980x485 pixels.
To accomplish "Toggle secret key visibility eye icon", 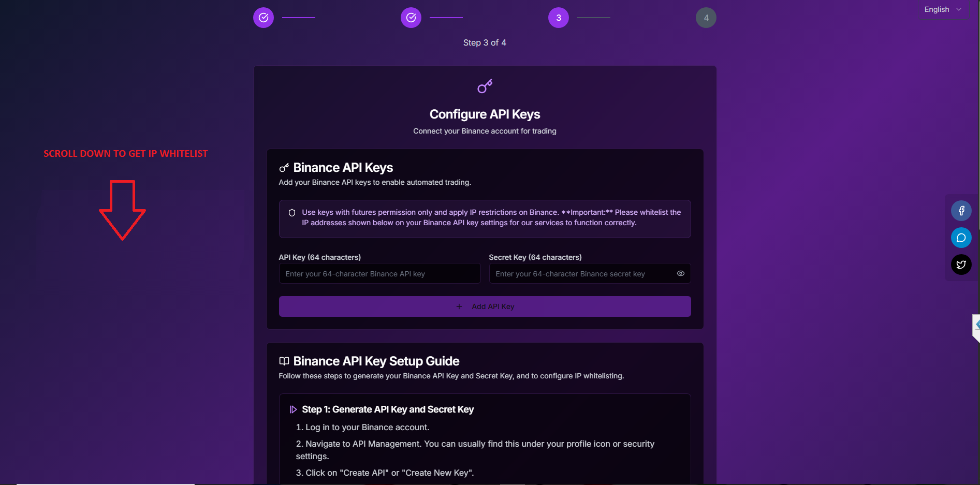I will (x=681, y=273).
